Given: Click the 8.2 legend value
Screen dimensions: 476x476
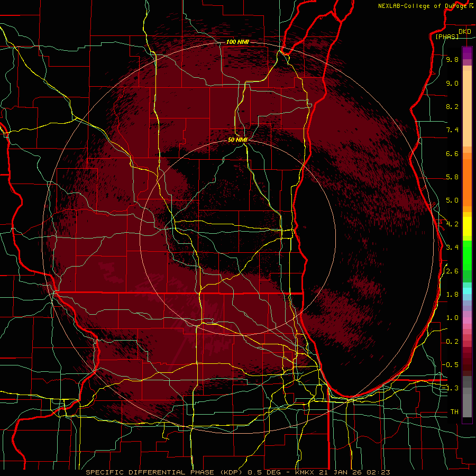Looking at the screenshot, I should click(x=452, y=106).
